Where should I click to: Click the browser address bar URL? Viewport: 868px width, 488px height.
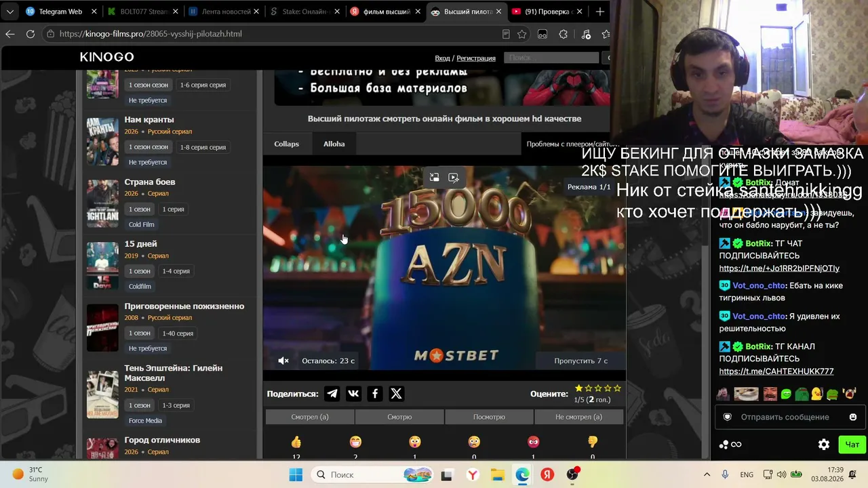click(x=151, y=34)
